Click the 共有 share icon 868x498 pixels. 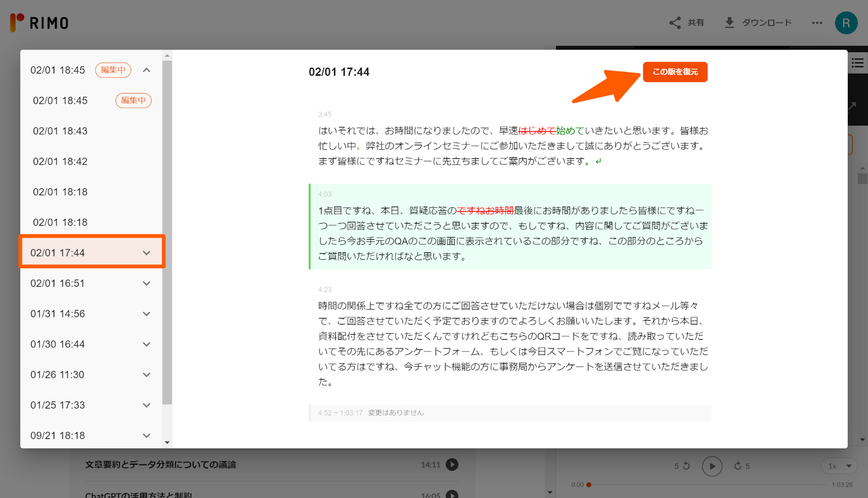674,22
